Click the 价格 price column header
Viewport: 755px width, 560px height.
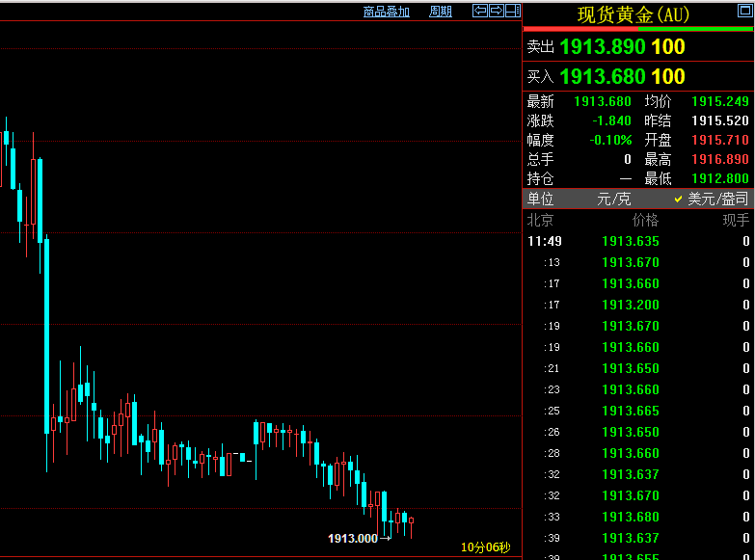pos(644,220)
